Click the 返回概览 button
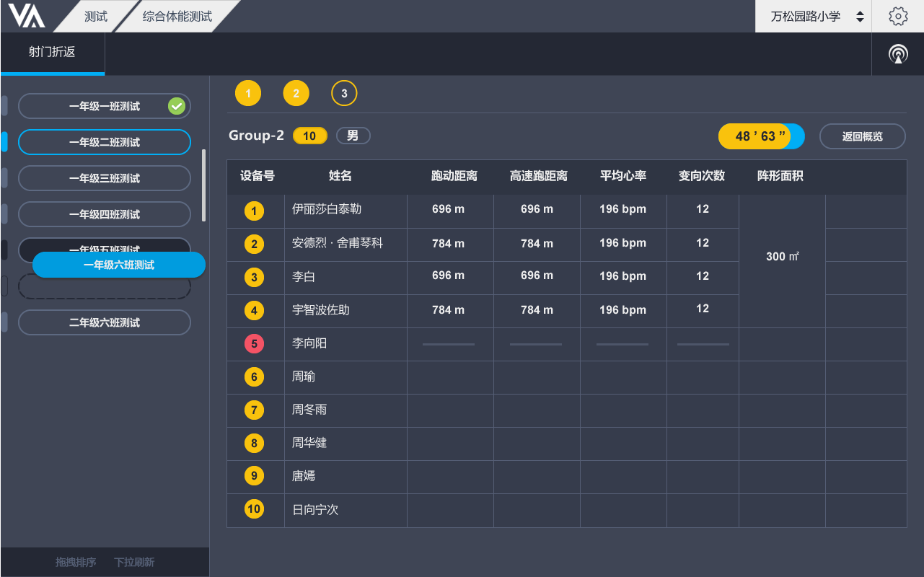This screenshot has height=577, width=924. 863,136
